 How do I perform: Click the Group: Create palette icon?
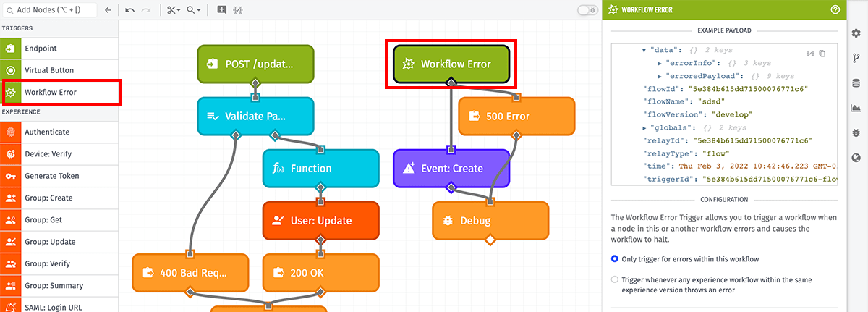(10, 198)
